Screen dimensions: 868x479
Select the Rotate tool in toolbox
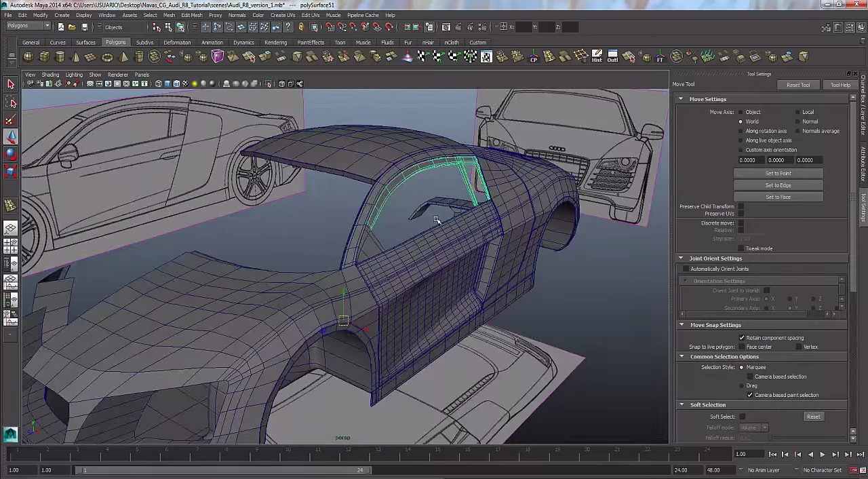[10, 154]
